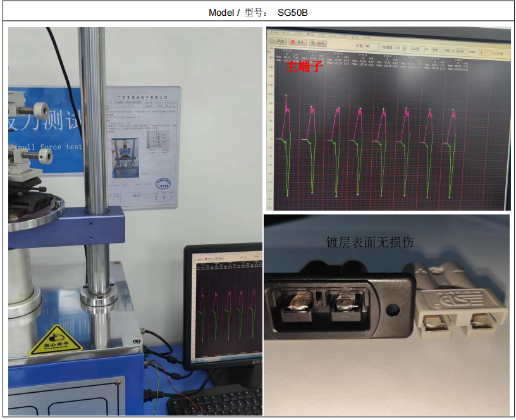
Task: Click the # 48 # measurement data header
Action: pyautogui.click(x=458, y=60)
